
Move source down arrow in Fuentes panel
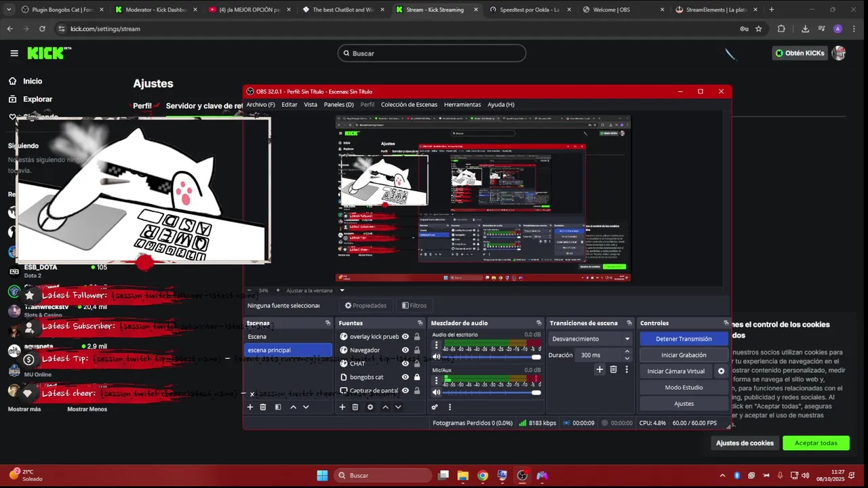click(398, 407)
